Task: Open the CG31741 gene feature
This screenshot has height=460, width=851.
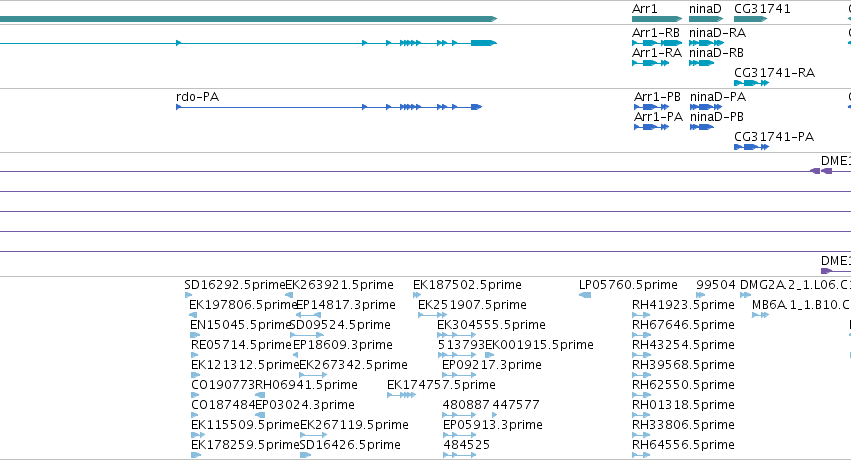Action: point(750,19)
